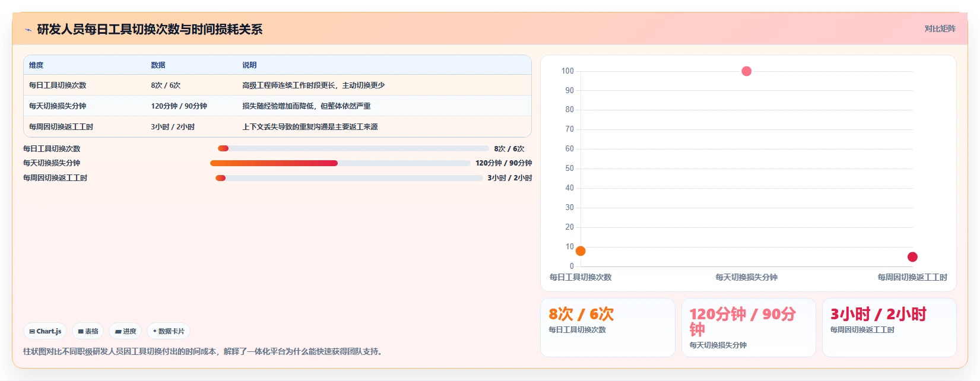Click the bold value 3小时 / 2小时 beside progress bar
This screenshot has height=381, width=980.
[x=510, y=178]
